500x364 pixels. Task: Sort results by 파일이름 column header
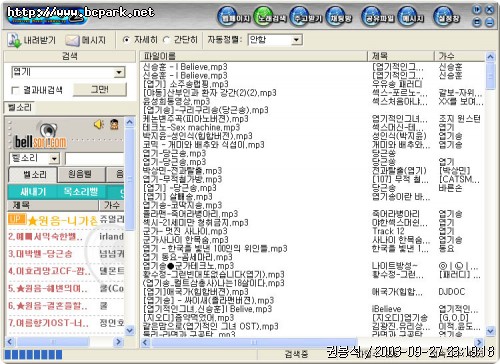pyautogui.click(x=254, y=56)
